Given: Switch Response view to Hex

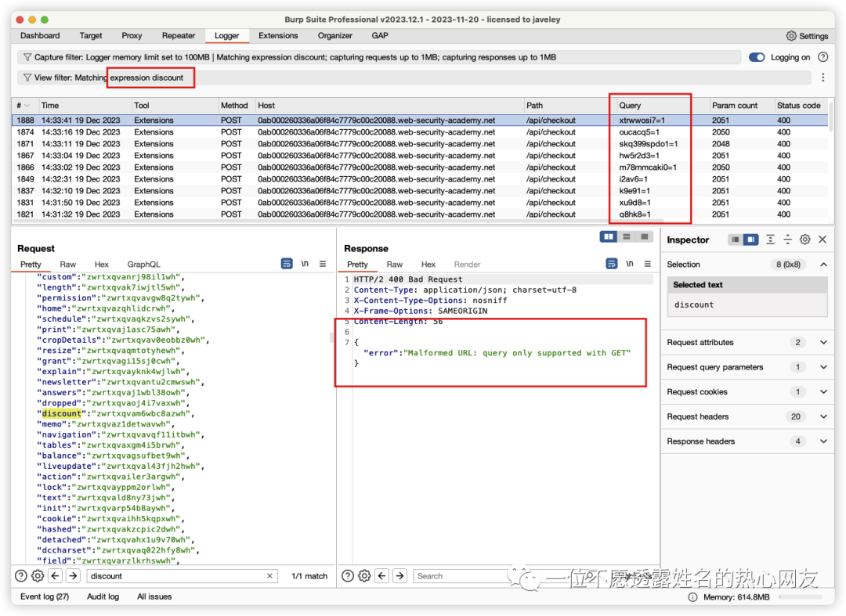Looking at the screenshot, I should click(428, 265).
